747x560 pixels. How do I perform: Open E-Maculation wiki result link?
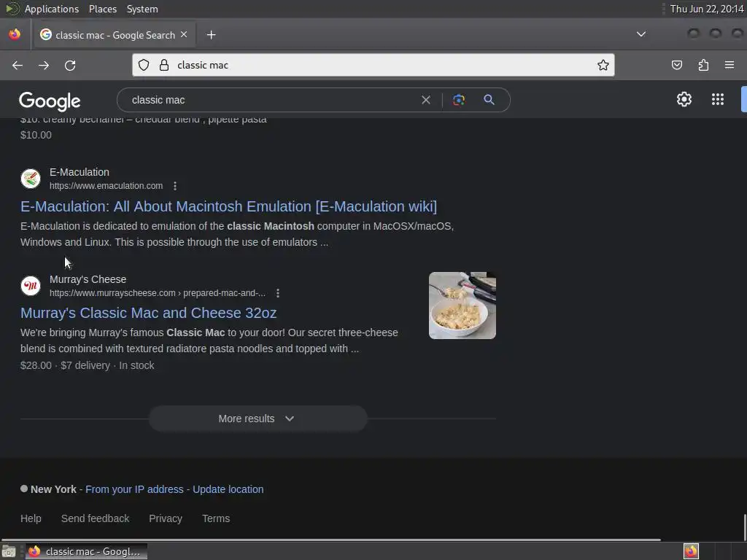(x=228, y=206)
